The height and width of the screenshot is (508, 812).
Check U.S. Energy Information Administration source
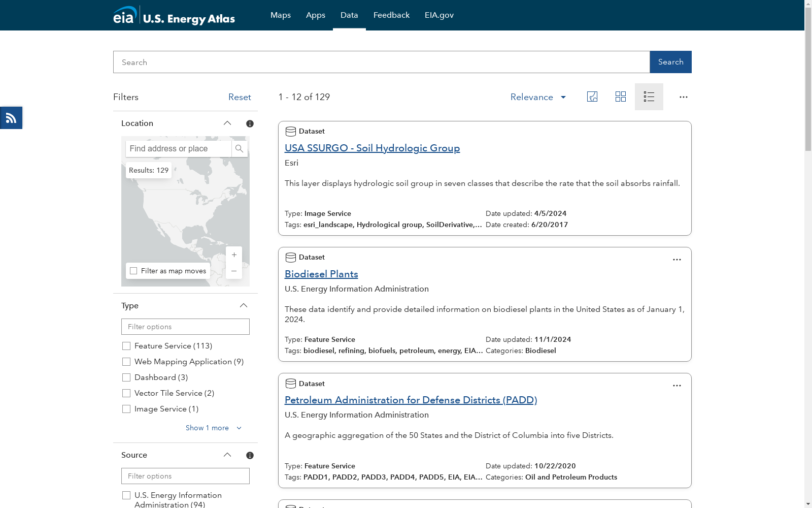tap(126, 495)
